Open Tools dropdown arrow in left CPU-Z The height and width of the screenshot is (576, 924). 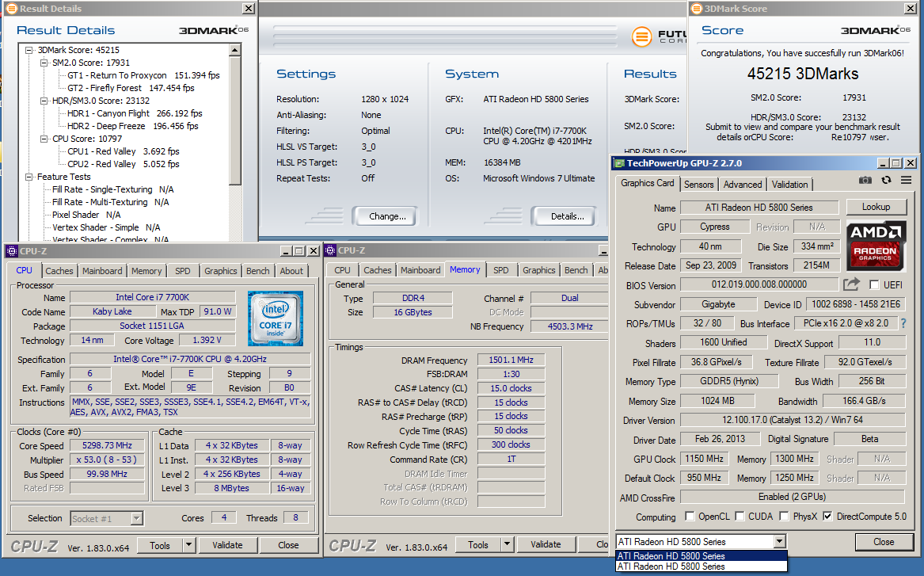188,545
